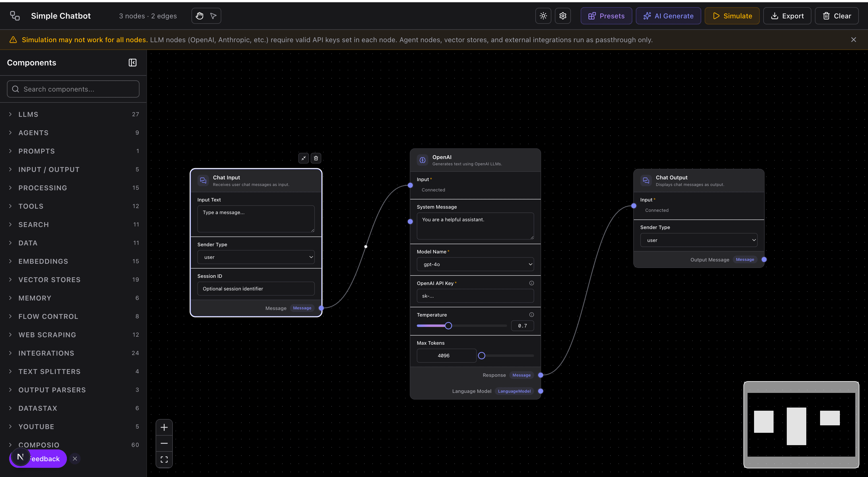868x477 pixels.
Task: Zoom into canvas with plus icon
Action: point(164,427)
